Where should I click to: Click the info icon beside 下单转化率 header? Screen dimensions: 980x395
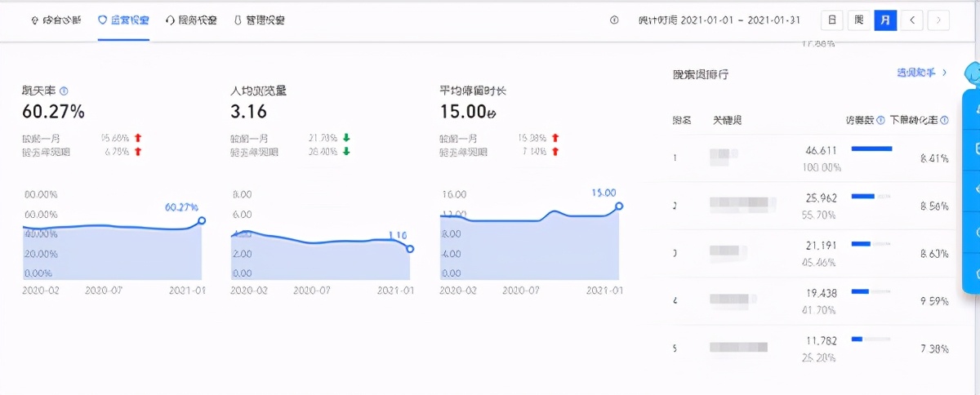pyautogui.click(x=945, y=120)
